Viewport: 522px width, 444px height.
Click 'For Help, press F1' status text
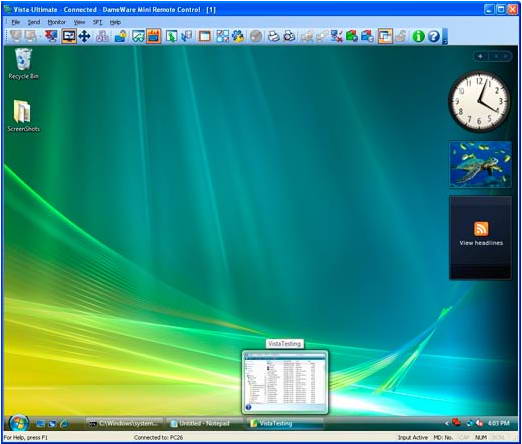[26, 437]
